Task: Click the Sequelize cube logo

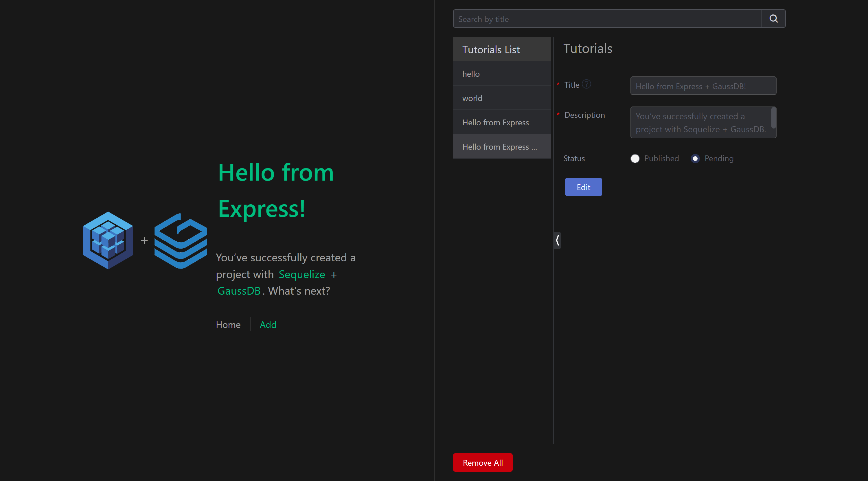Action: (x=108, y=240)
